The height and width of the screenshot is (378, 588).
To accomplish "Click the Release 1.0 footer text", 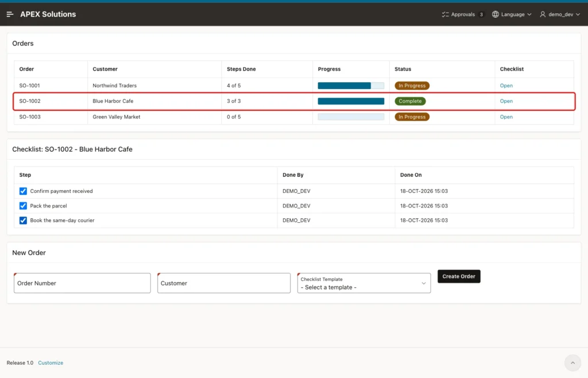I will (x=20, y=362).
